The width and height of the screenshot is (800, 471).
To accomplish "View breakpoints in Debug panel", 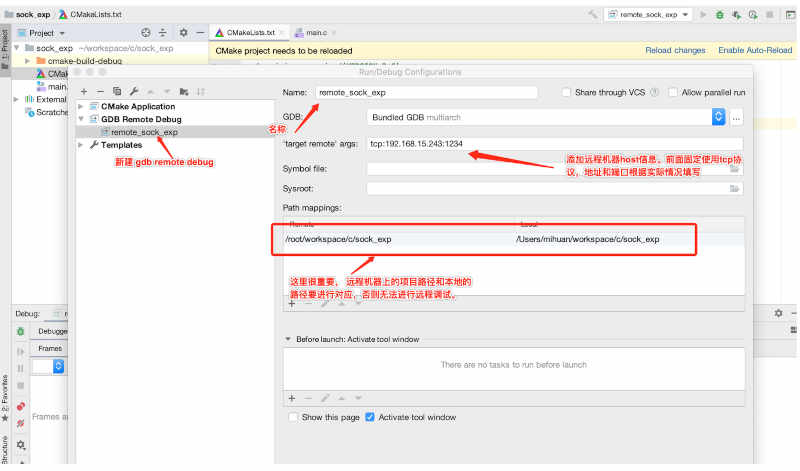I will [20, 407].
